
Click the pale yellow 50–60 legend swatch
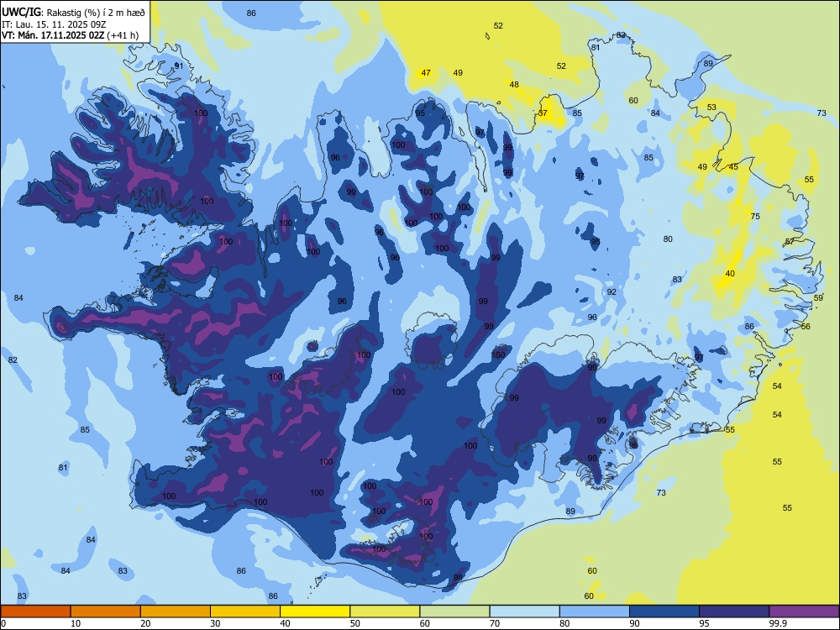[385, 612]
